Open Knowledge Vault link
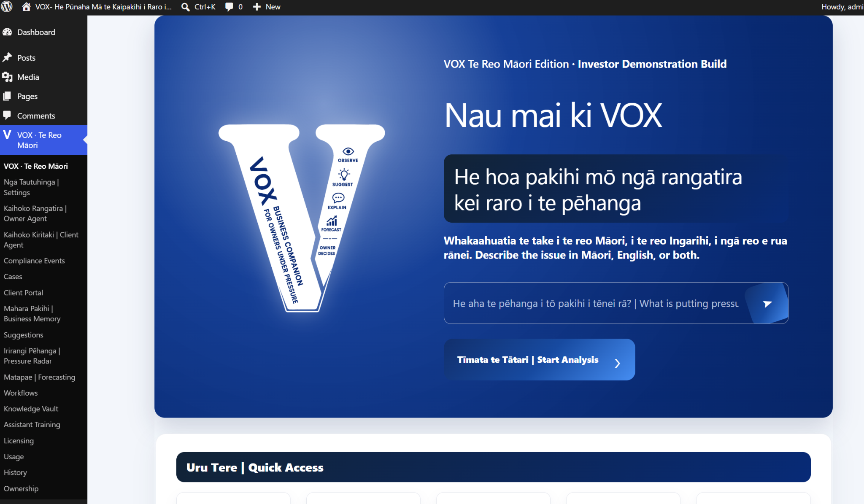The image size is (864, 504). (31, 409)
